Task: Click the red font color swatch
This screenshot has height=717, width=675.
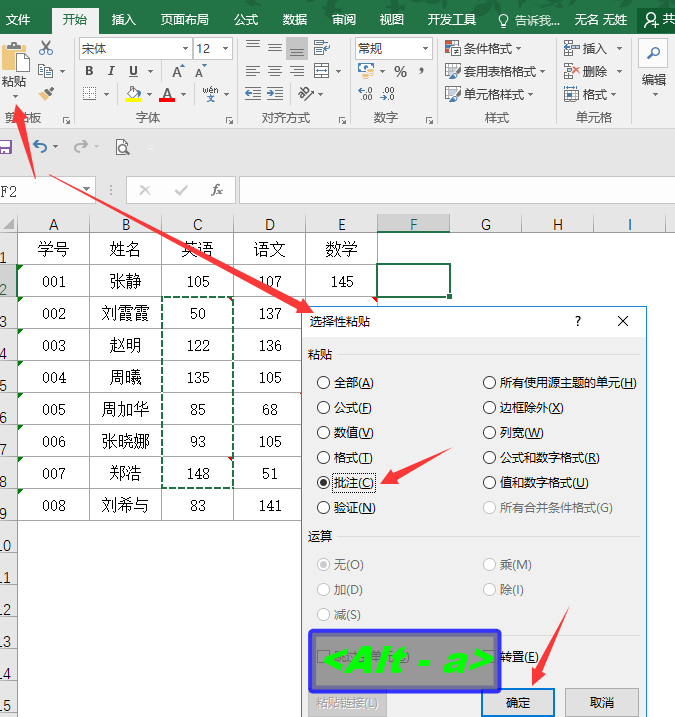Action: [x=167, y=94]
